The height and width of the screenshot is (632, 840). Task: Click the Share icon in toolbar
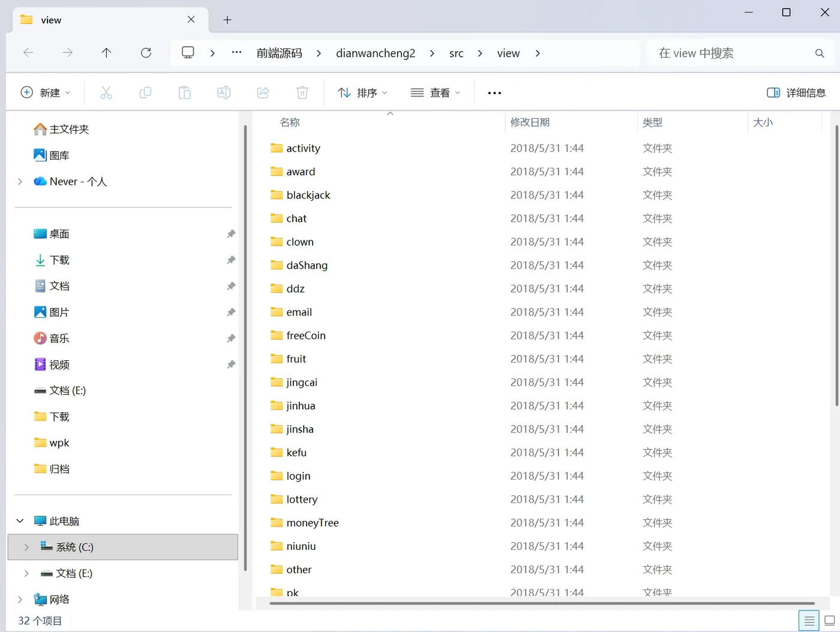263,92
